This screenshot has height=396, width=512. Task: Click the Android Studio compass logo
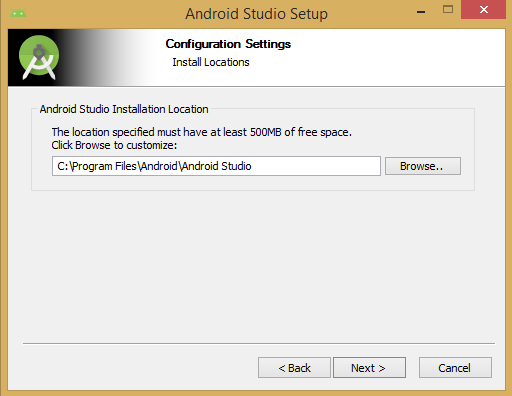point(39,57)
